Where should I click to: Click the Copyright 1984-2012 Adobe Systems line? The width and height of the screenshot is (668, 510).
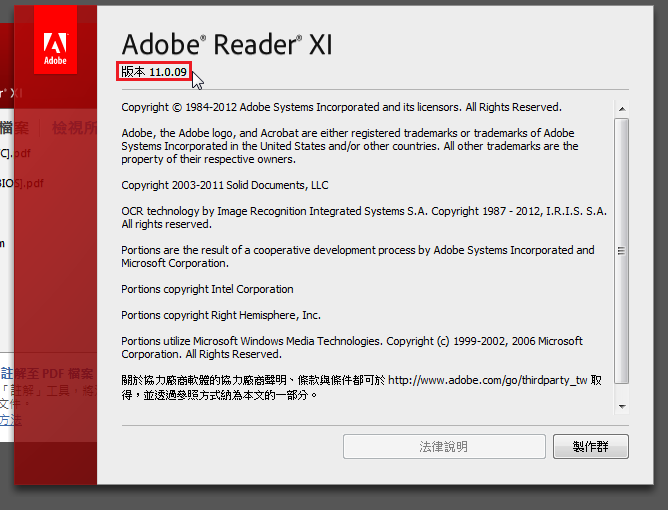341,107
